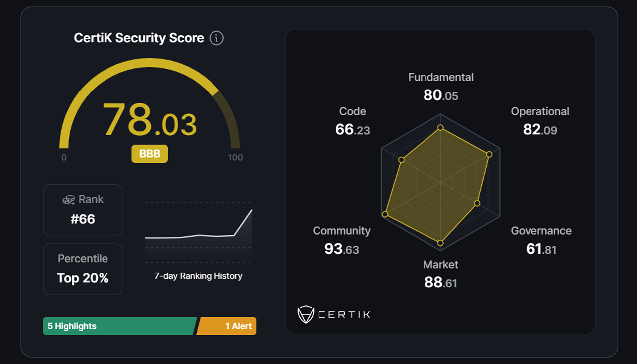
Task: Click the Governance node on the radar chart
Action: pos(477,203)
